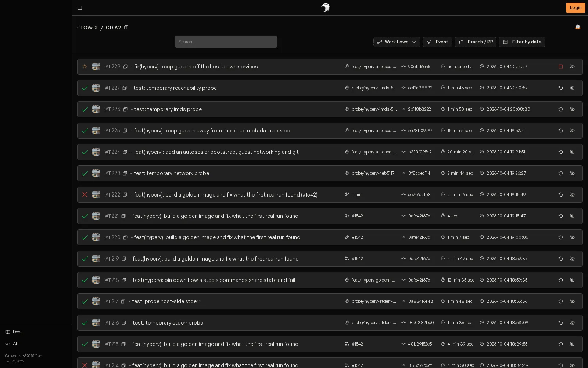
Task: Restart pipeline #11226
Action: tap(561, 109)
